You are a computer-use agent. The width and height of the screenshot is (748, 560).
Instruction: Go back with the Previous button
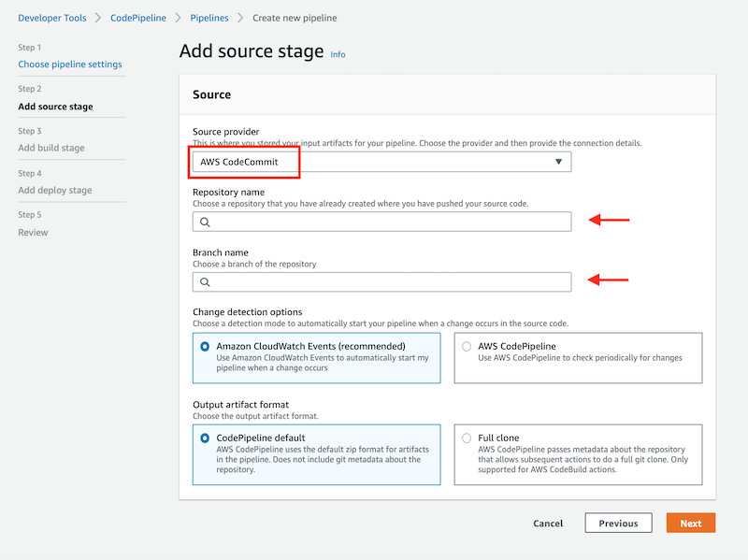tap(618, 524)
